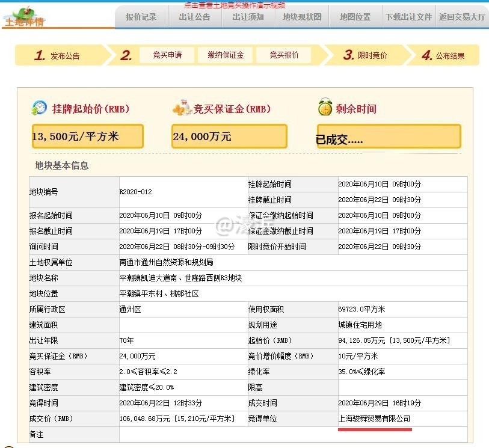Viewport: 489px width, 448px height.
Task: Click the alarm clock icon next to 剩余时间
Action: (x=326, y=107)
